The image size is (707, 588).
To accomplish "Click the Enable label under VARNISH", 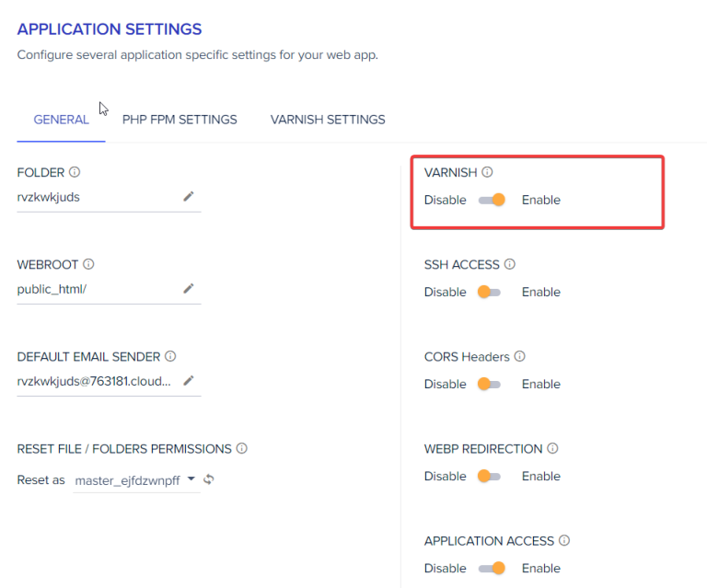I will (x=541, y=200).
